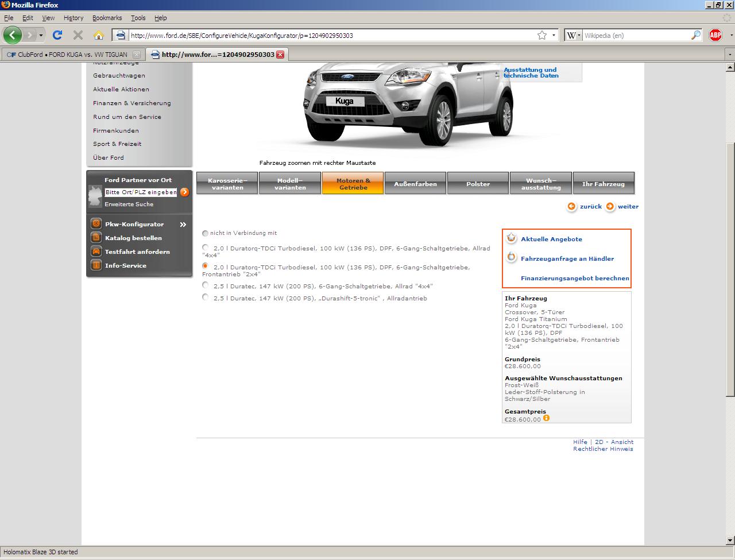Expand the URL bar history dropdown

click(x=554, y=35)
